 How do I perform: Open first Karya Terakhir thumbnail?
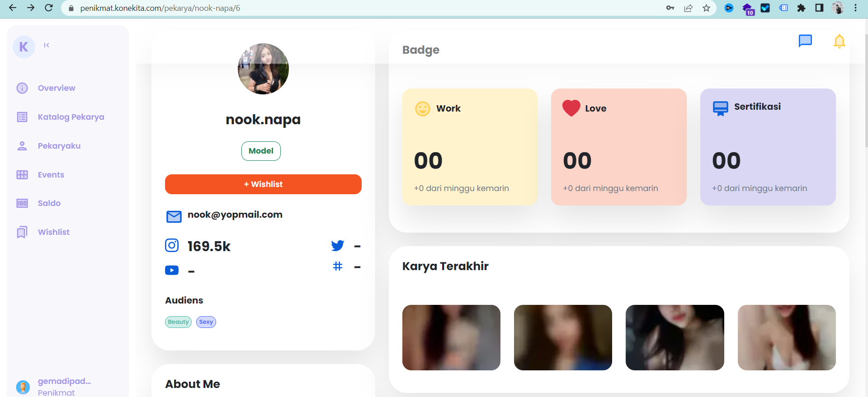coord(451,337)
